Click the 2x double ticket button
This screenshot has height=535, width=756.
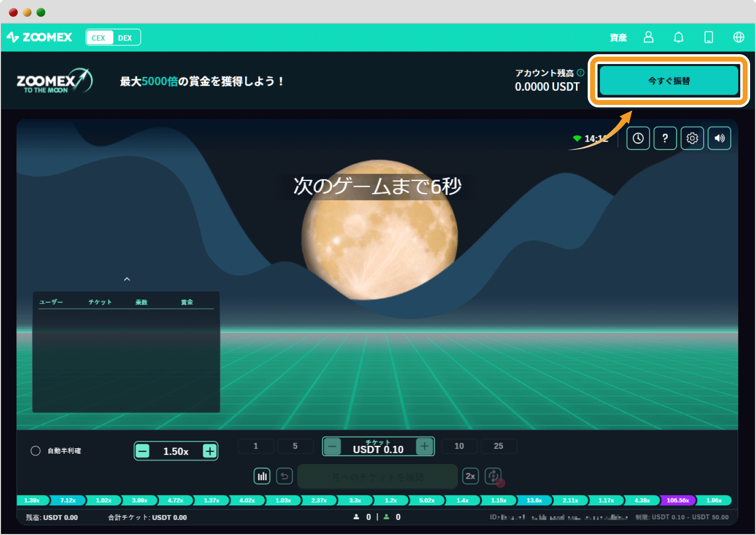471,476
